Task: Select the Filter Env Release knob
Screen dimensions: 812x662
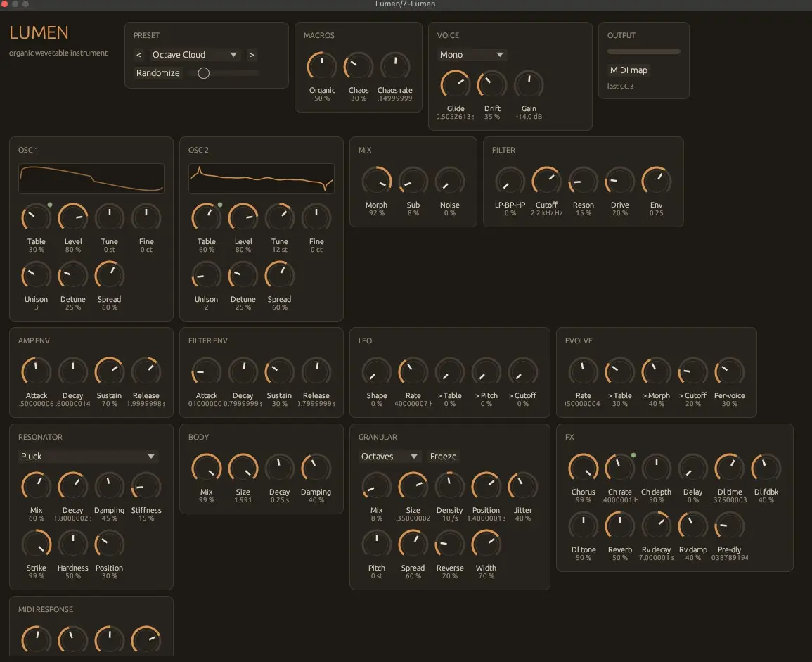Action: point(316,371)
